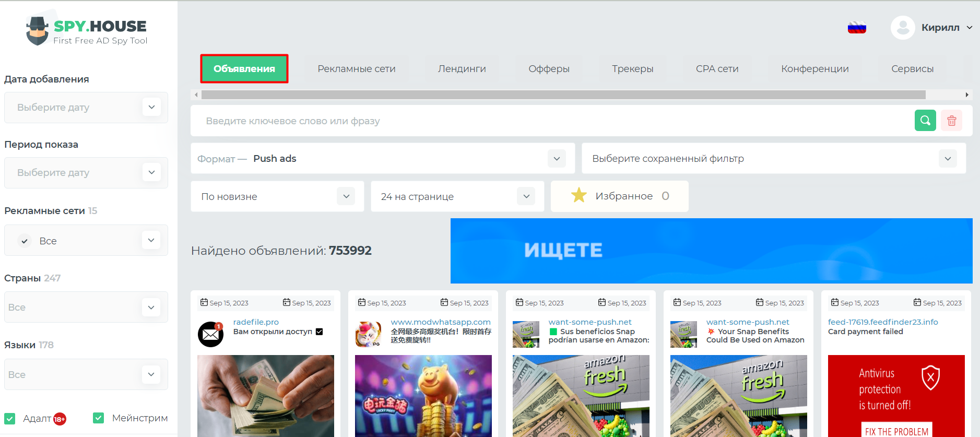Open the Конференции tab
Image resolution: width=980 pixels, height=437 pixels.
815,68
